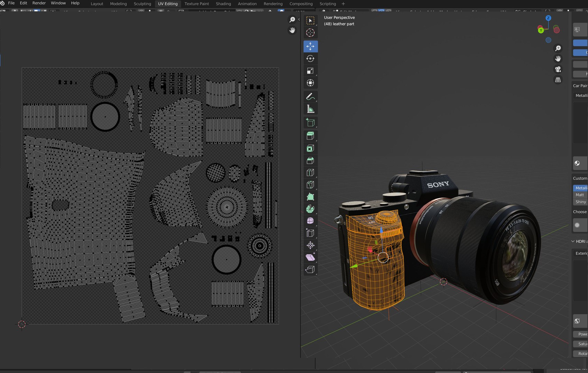This screenshot has width=588, height=373.
Task: Click the 3D viewport zoom magnifier
Action: [558, 48]
